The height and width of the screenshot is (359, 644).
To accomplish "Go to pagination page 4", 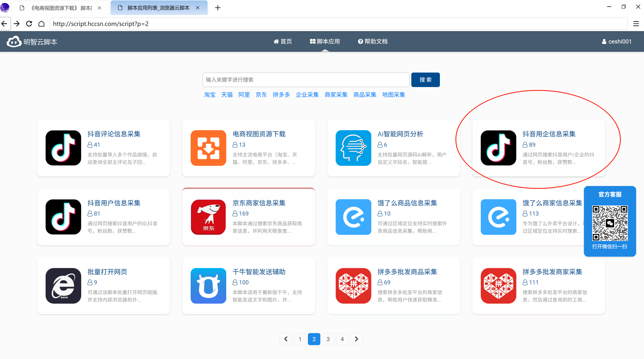I will tap(342, 339).
